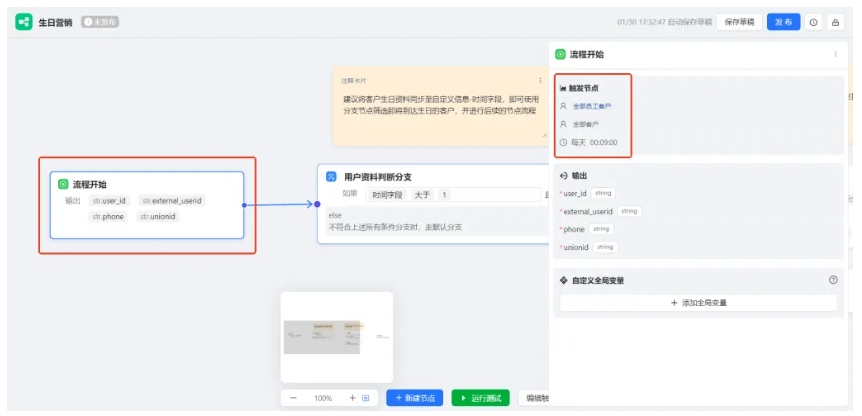This screenshot has width=862, height=416.
Task: Click string tag next to unionid
Action: [605, 247]
